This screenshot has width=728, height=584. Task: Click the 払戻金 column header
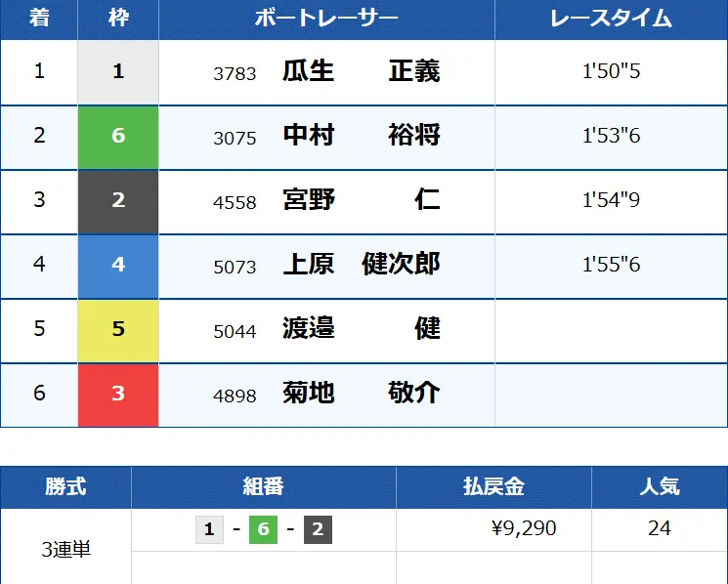click(x=493, y=486)
